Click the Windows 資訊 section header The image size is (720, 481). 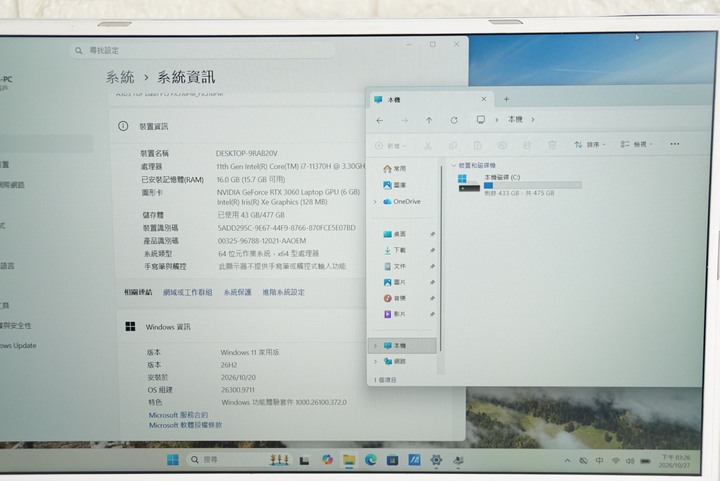(x=168, y=327)
